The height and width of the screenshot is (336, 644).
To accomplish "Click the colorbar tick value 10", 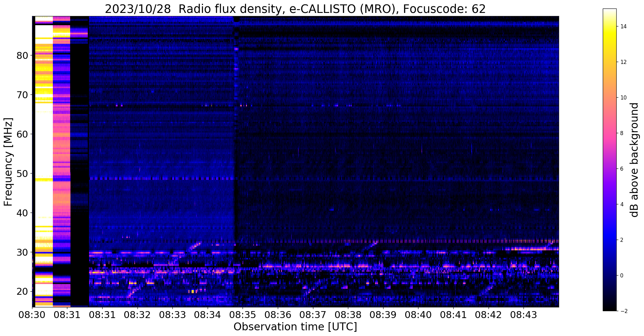I will pos(623,98).
